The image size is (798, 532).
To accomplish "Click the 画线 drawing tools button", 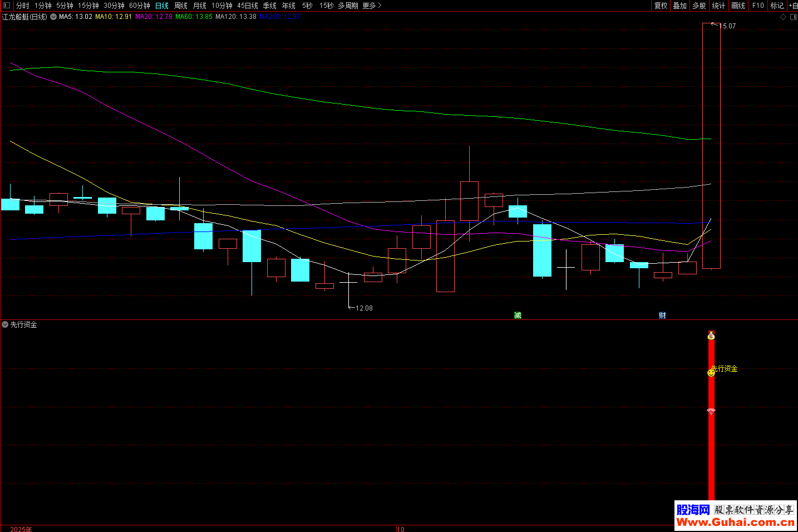I will point(738,6).
